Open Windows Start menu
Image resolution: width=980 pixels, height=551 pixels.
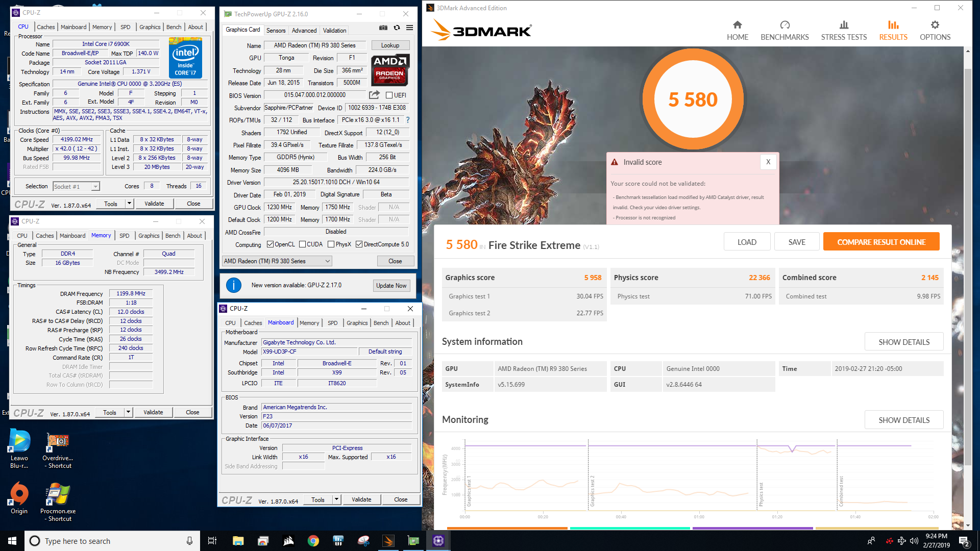pyautogui.click(x=12, y=541)
